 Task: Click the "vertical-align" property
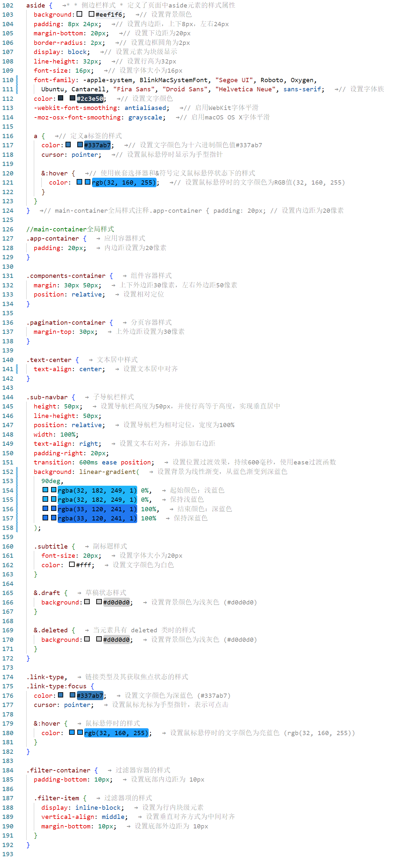tap(67, 817)
